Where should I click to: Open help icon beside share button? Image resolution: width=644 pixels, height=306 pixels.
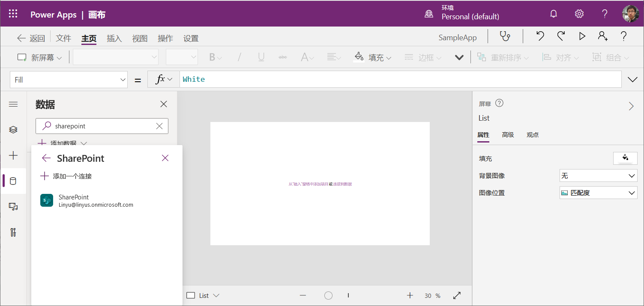click(624, 36)
